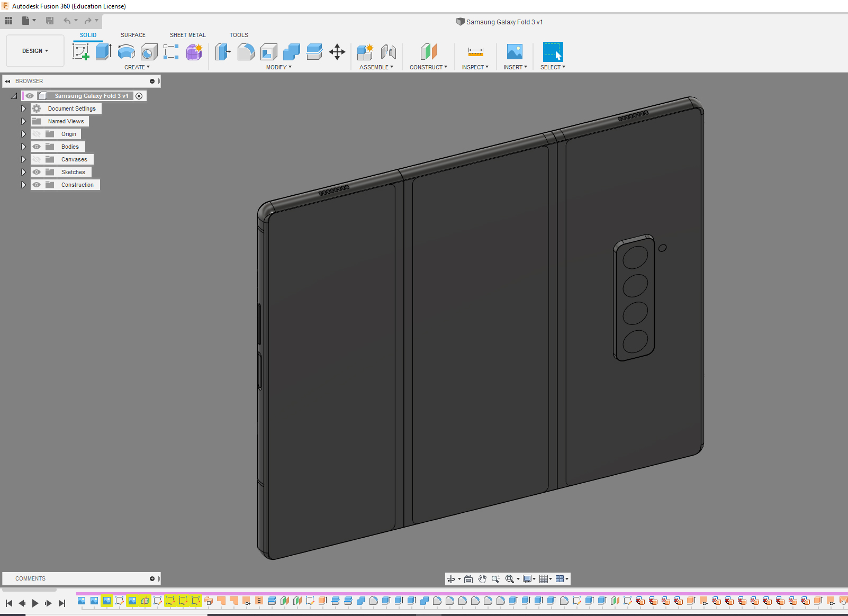Select the Extrude tool in Create
The width and height of the screenshot is (848, 616).
coord(103,52)
